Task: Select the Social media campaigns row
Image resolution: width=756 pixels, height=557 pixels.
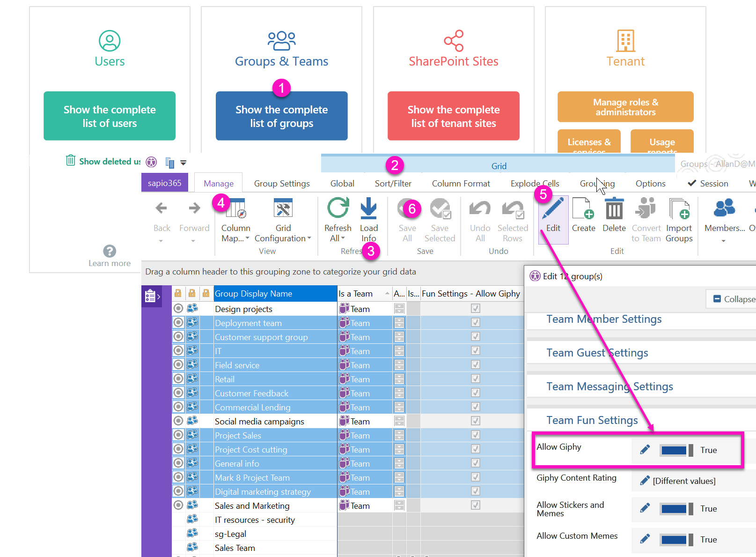Action: (259, 422)
